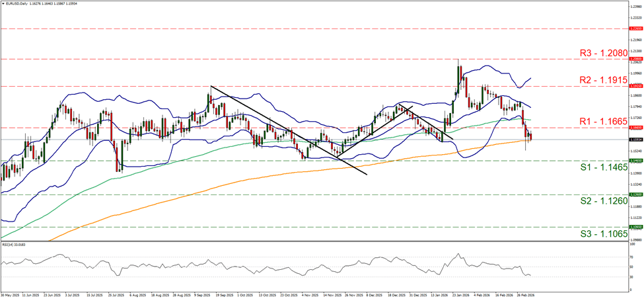
Task: Click the S3 - 1.1065 support label
Action: pos(604,234)
